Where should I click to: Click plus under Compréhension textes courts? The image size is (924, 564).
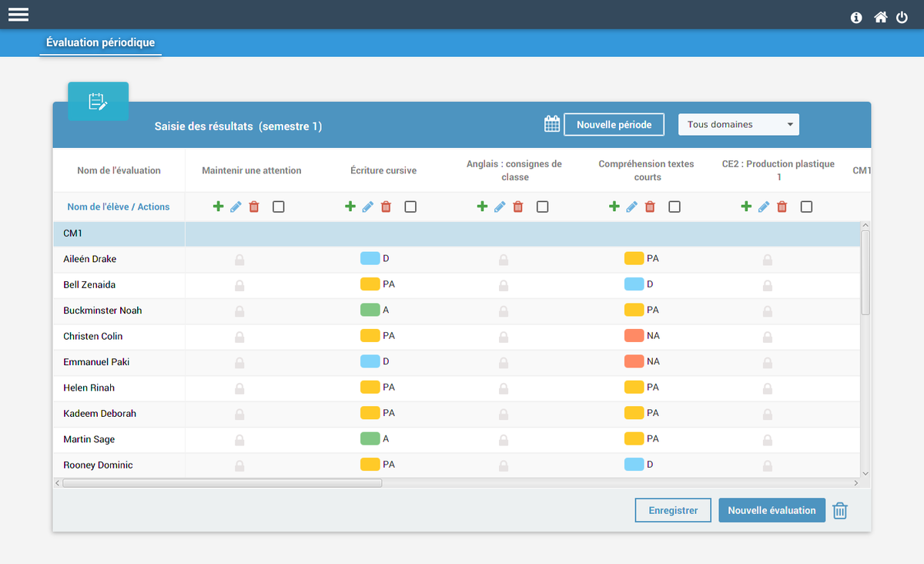[614, 206]
